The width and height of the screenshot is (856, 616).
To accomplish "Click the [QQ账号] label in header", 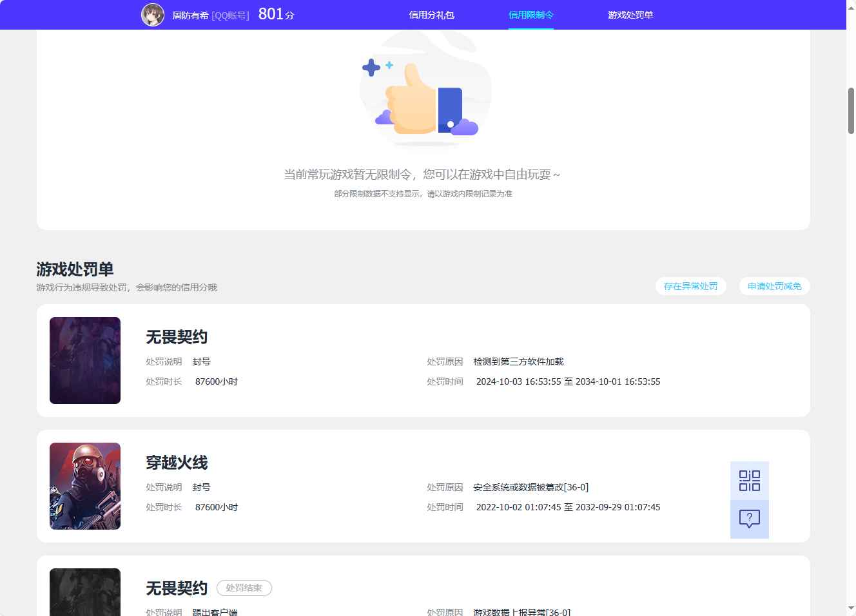I will [230, 15].
